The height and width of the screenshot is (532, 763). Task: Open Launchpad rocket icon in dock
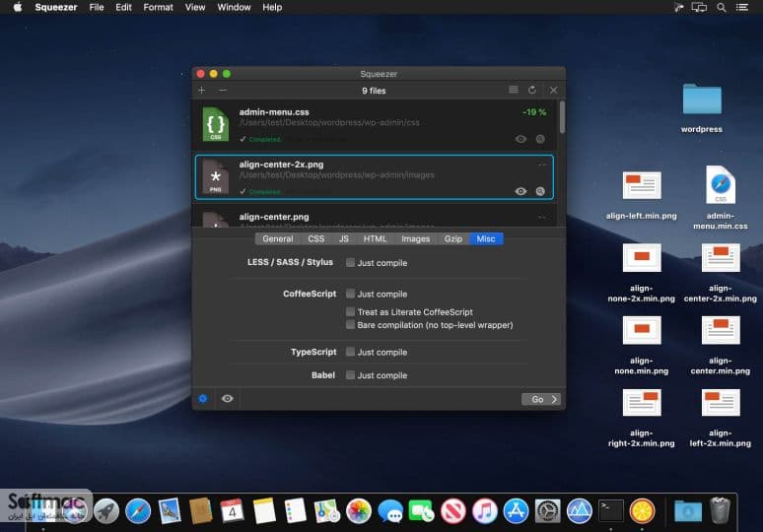pyautogui.click(x=106, y=511)
